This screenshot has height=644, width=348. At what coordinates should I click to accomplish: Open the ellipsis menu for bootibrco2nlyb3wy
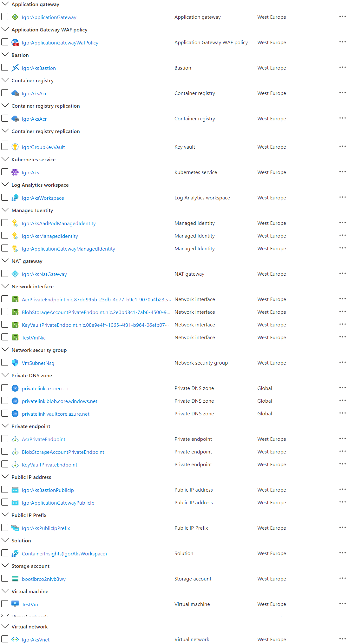[x=342, y=578]
